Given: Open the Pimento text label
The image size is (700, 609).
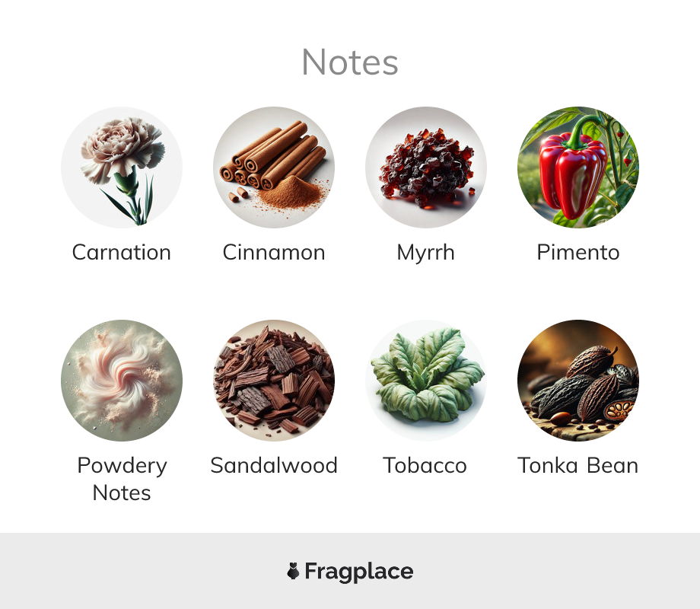Looking at the screenshot, I should (x=578, y=253).
